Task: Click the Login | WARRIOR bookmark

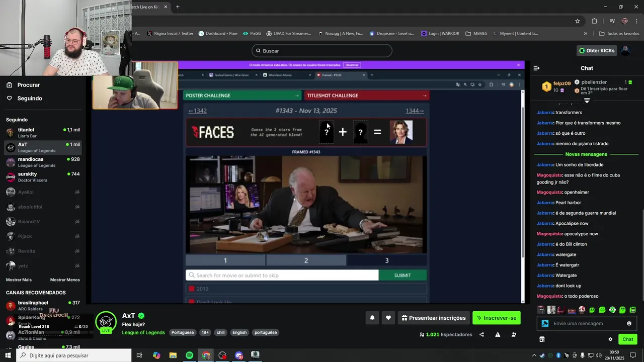Action: coord(440,34)
